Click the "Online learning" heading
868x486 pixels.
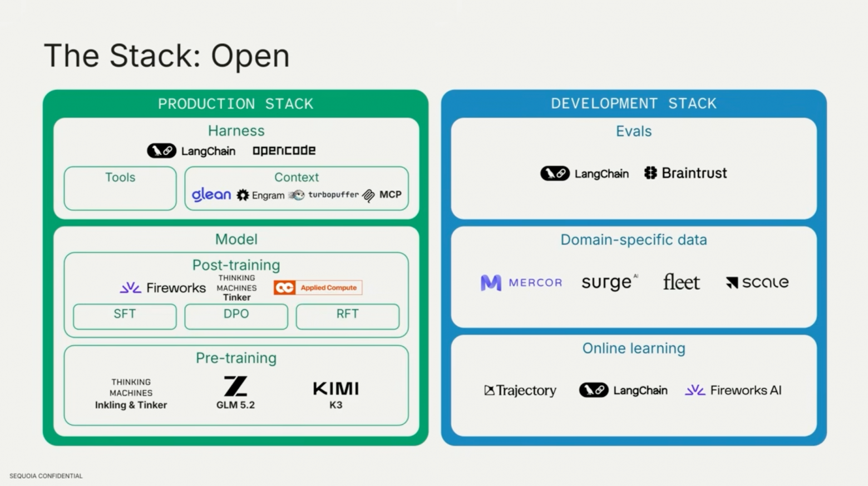click(634, 348)
